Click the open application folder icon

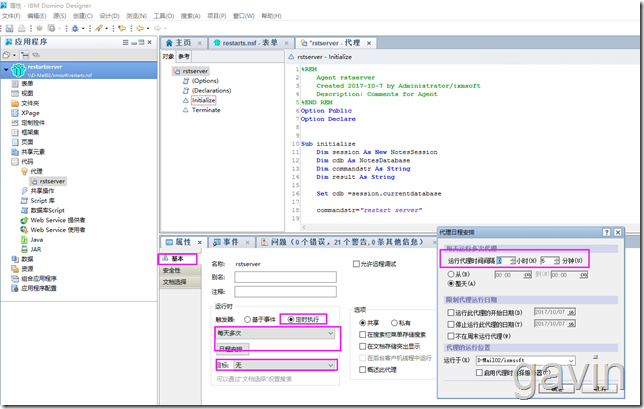tap(6, 55)
